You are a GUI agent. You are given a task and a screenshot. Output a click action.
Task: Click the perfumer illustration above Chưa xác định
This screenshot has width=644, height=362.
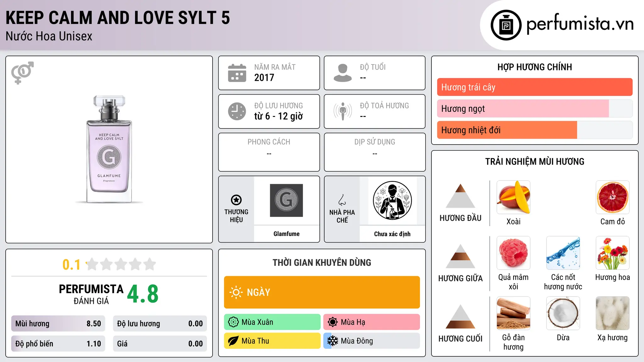[x=392, y=200]
